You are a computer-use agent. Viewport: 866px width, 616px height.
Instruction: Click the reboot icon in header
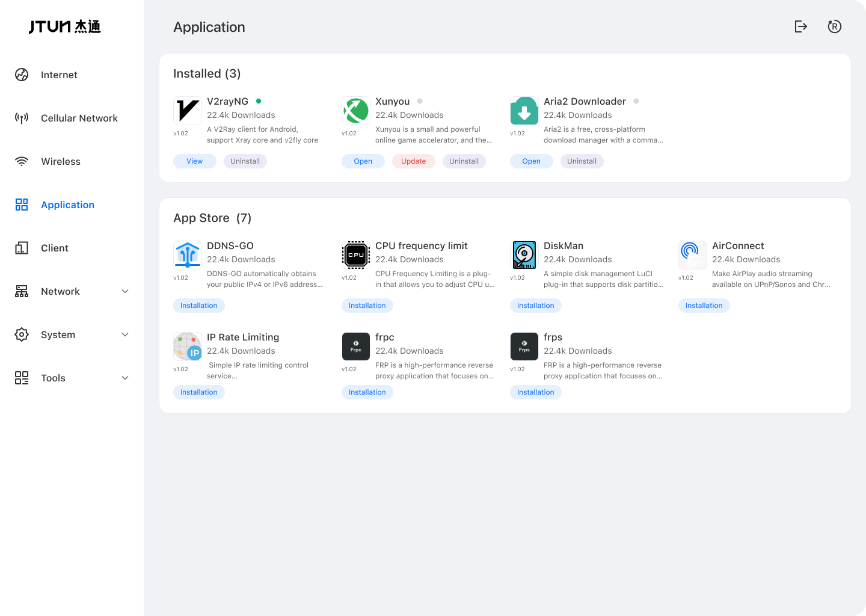(x=835, y=26)
